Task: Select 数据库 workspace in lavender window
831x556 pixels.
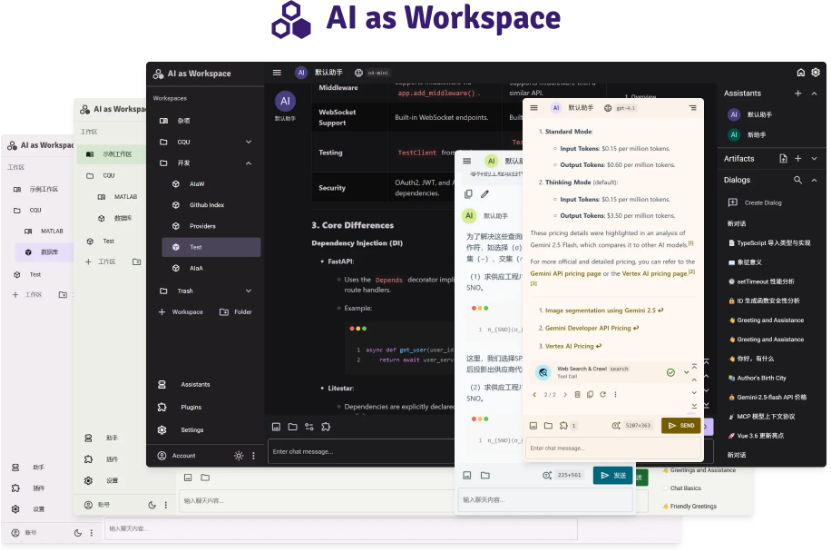Action: [x=44, y=252]
